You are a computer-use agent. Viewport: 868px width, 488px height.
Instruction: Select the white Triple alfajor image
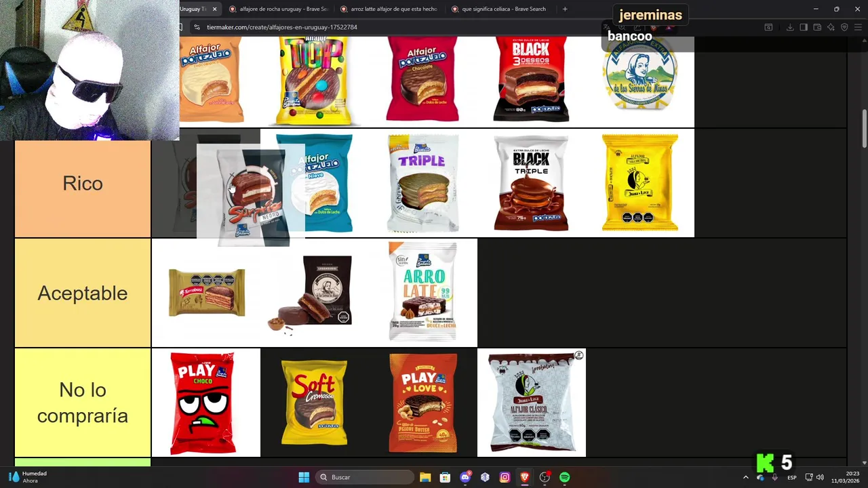click(422, 183)
